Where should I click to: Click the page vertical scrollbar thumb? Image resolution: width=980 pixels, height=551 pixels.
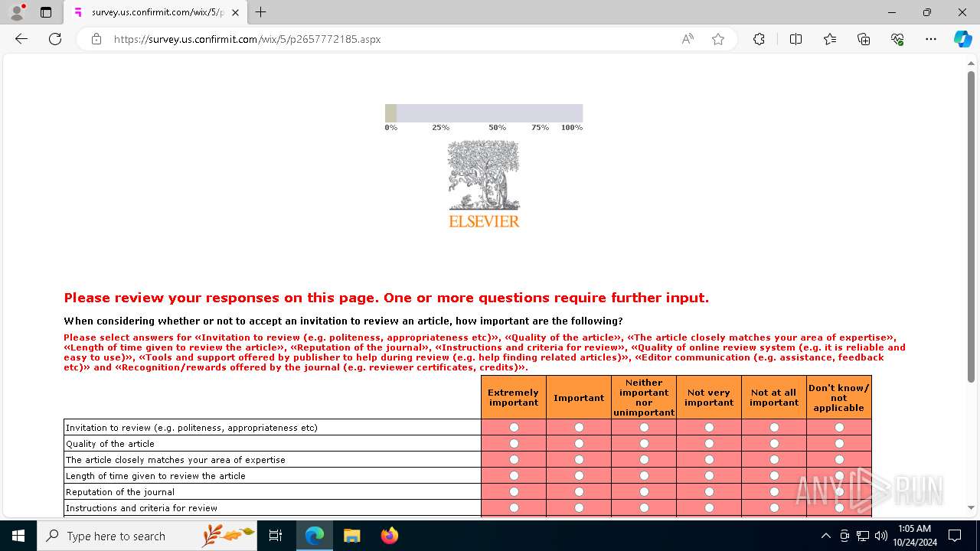point(971,226)
